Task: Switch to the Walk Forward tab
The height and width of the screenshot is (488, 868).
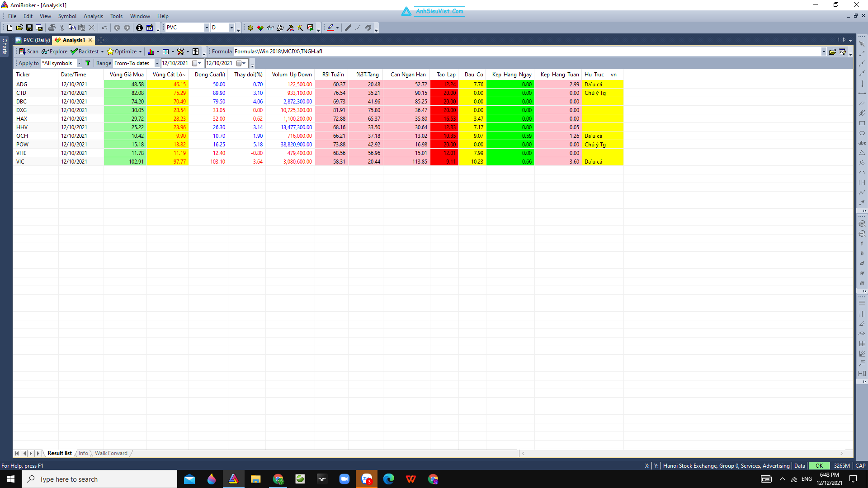Action: pyautogui.click(x=111, y=453)
